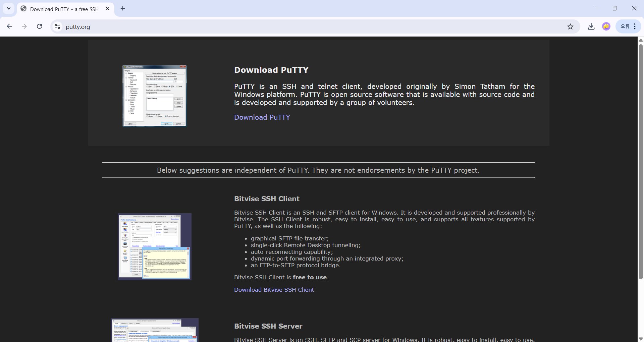Open a new tab with plus button
The image size is (644, 342).
[123, 8]
